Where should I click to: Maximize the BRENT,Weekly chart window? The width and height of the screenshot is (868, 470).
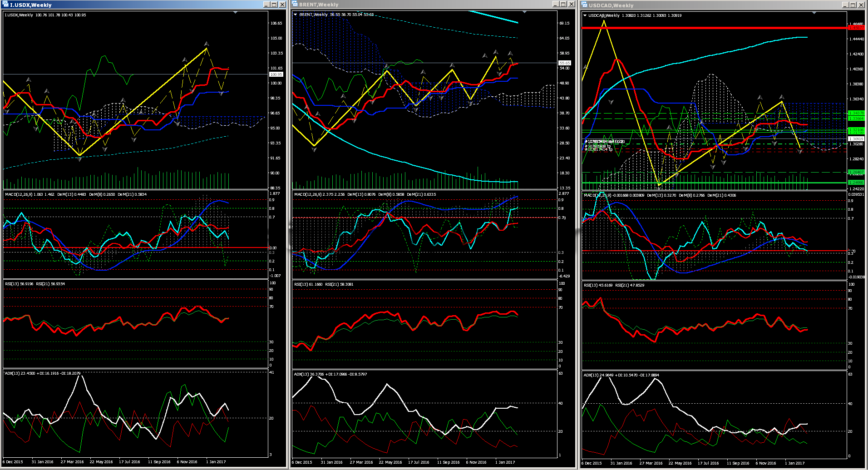click(x=563, y=4)
